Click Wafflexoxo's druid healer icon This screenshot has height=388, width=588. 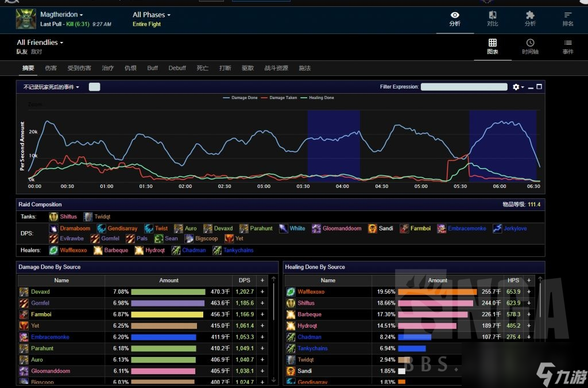tap(53, 250)
